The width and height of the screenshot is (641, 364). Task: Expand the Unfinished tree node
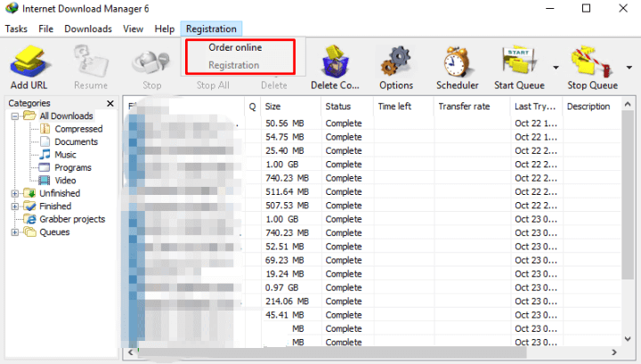(x=15, y=194)
